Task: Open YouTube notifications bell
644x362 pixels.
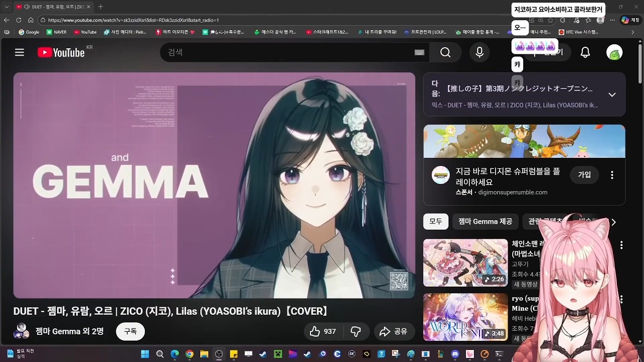Action: coord(585,52)
